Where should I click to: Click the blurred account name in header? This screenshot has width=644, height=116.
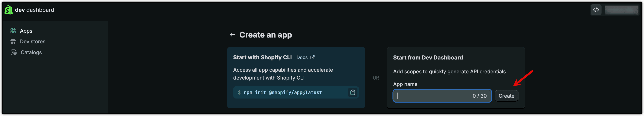(621, 10)
